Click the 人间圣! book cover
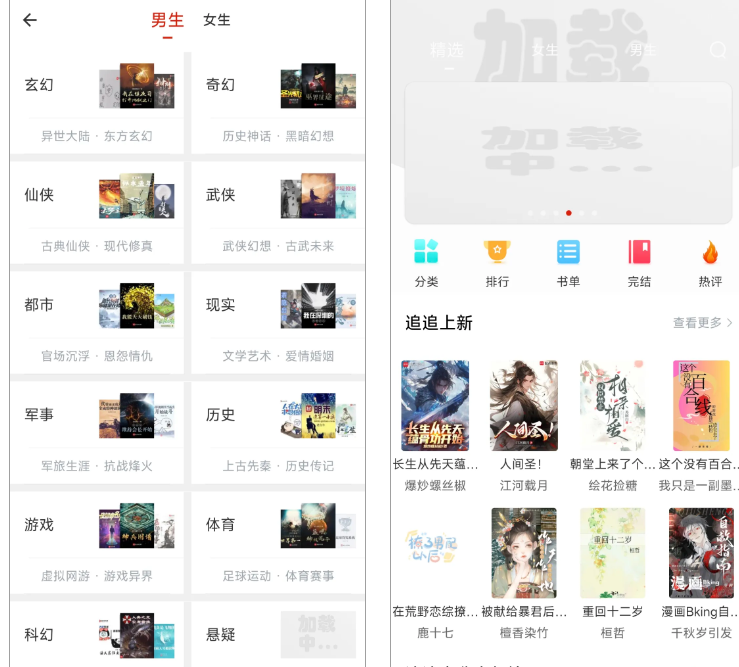Screen dimensions: 739x667 [x=524, y=405]
